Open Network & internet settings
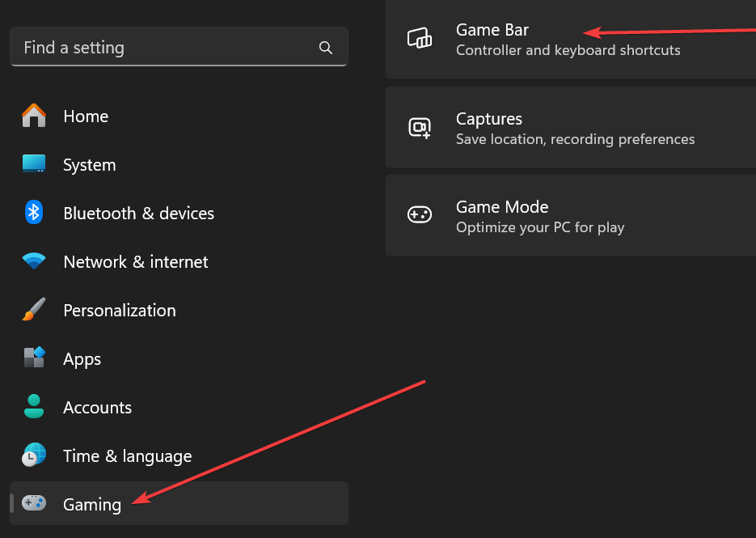The height and width of the screenshot is (538, 756). point(179,261)
